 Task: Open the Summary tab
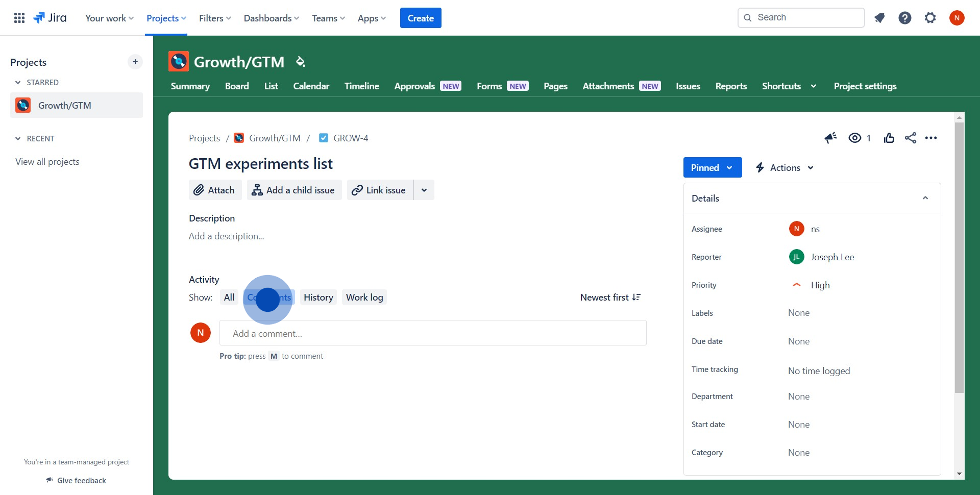[x=190, y=86]
